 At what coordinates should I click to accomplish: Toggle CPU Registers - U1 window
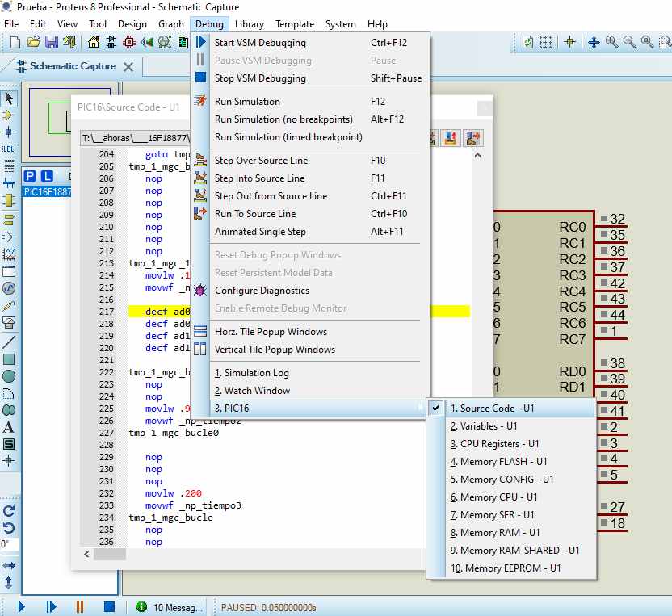click(x=512, y=444)
